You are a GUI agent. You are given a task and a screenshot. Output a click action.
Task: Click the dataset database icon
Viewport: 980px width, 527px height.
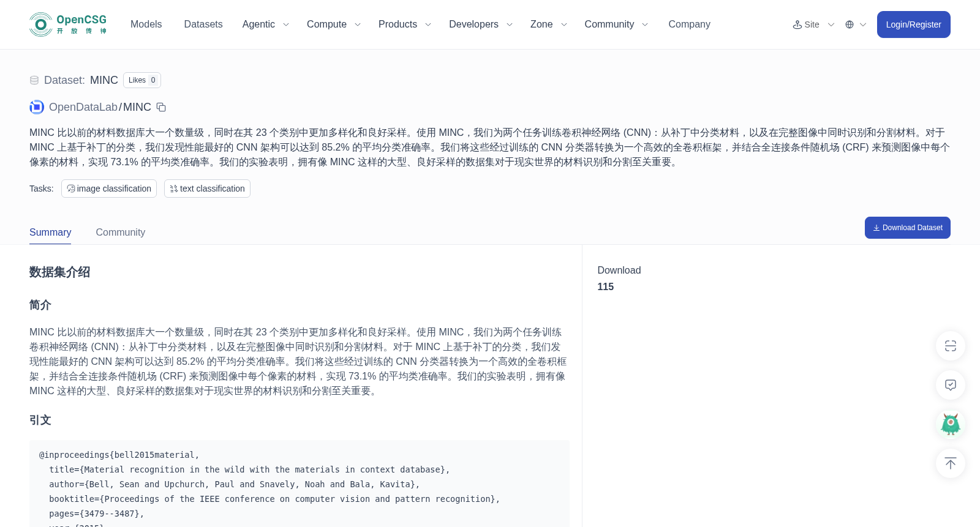34,80
